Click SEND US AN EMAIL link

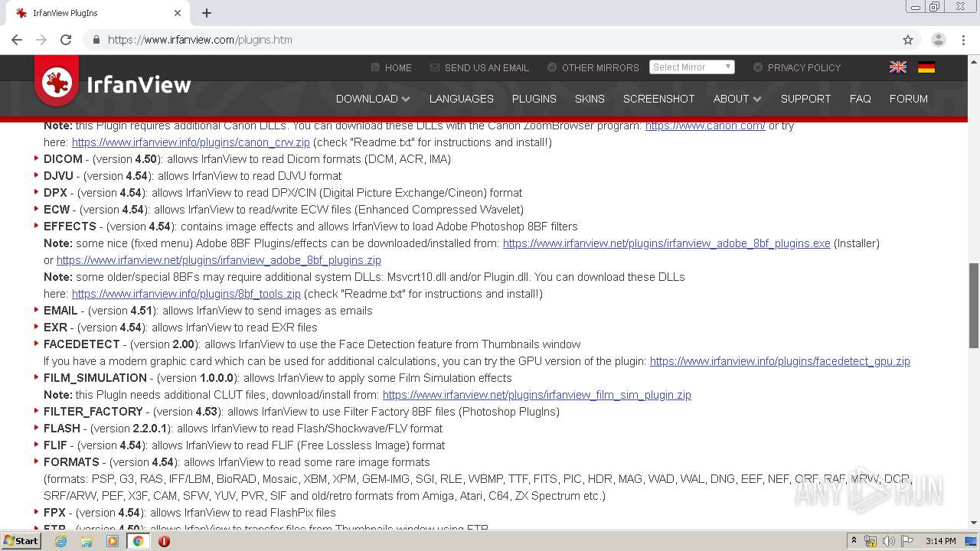coord(479,67)
